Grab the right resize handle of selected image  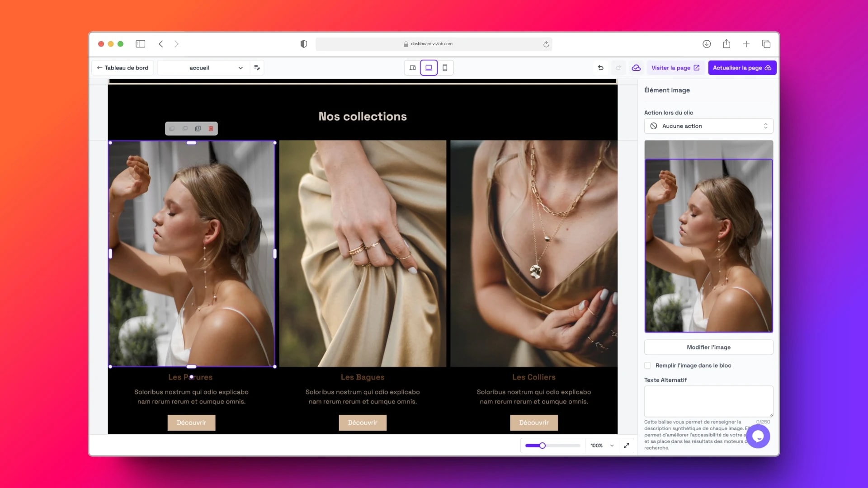click(275, 254)
